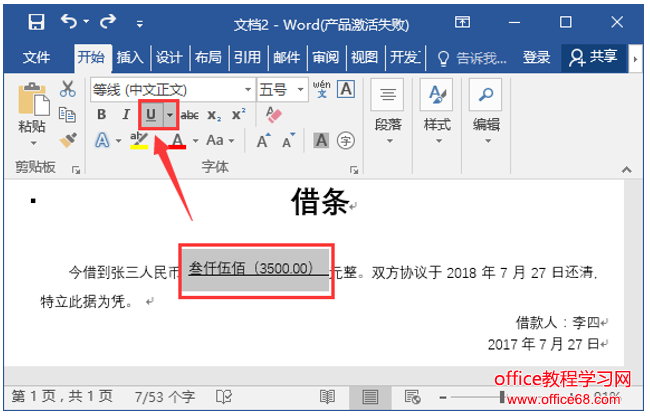Image resolution: width=650 pixels, height=416 pixels.
Task: Switch to Print Layout view
Action: coord(370,397)
